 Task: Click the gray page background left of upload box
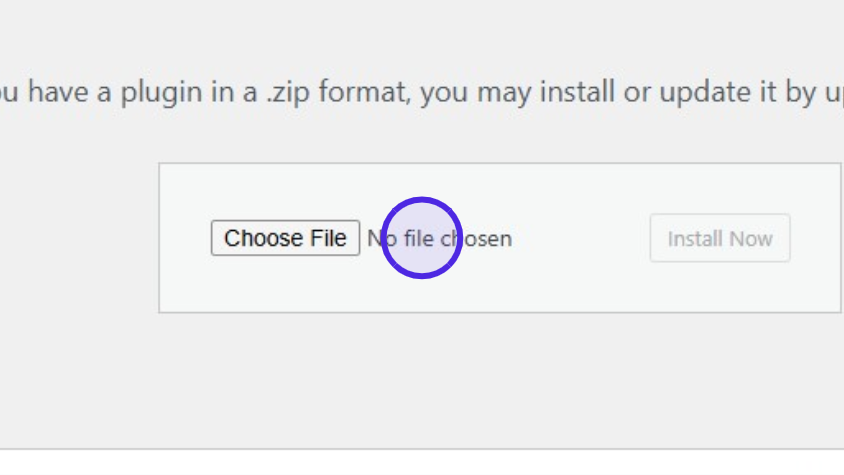tap(80, 240)
